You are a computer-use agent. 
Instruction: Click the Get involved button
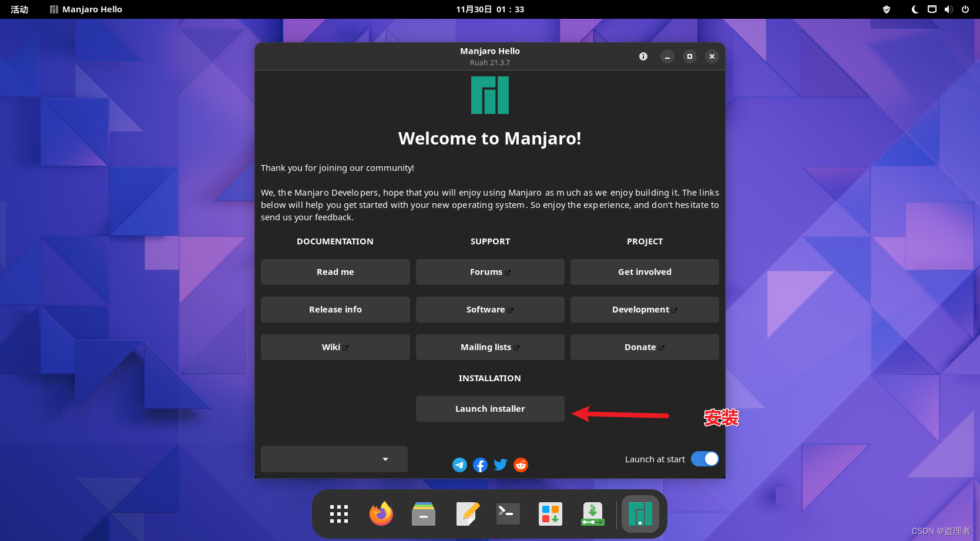(645, 272)
